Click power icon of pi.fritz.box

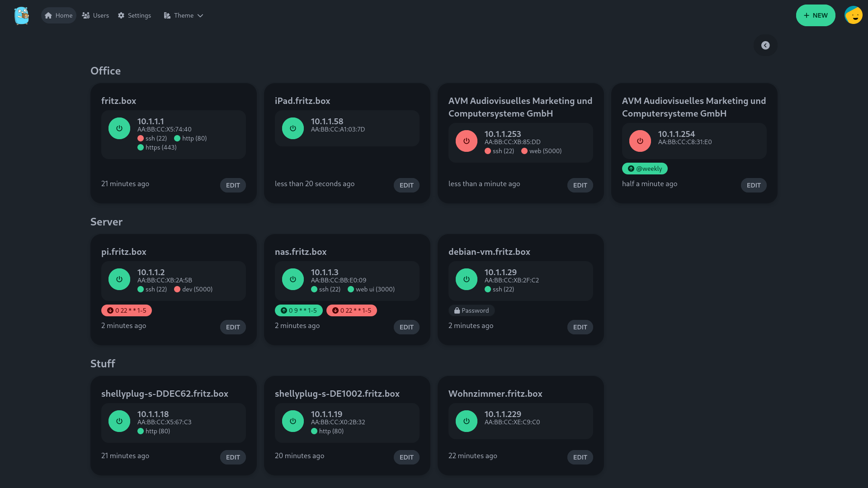point(119,279)
